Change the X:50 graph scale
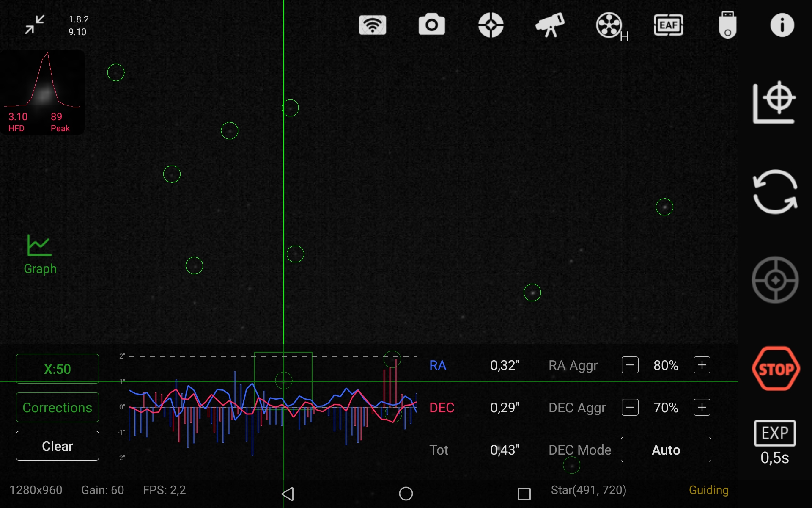 (x=58, y=369)
